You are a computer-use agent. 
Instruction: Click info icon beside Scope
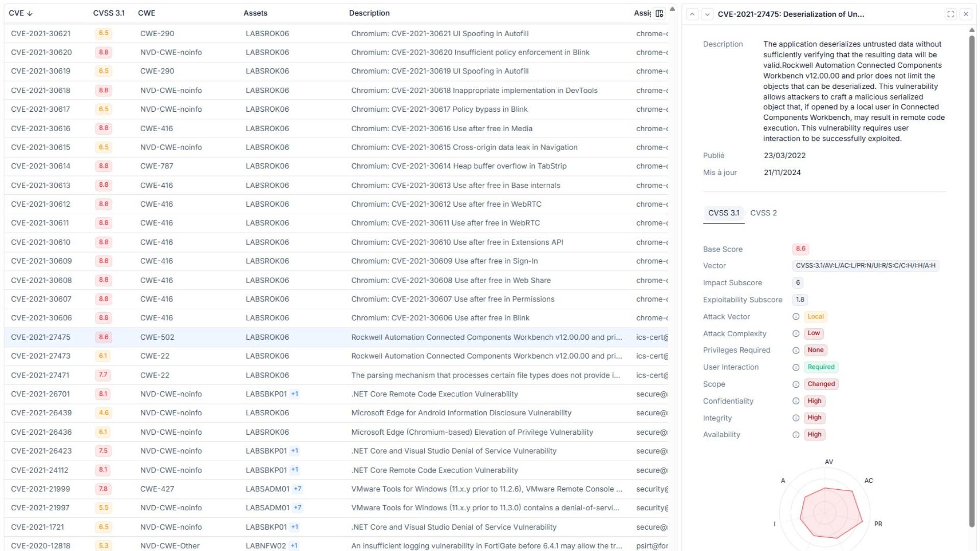pyautogui.click(x=796, y=384)
